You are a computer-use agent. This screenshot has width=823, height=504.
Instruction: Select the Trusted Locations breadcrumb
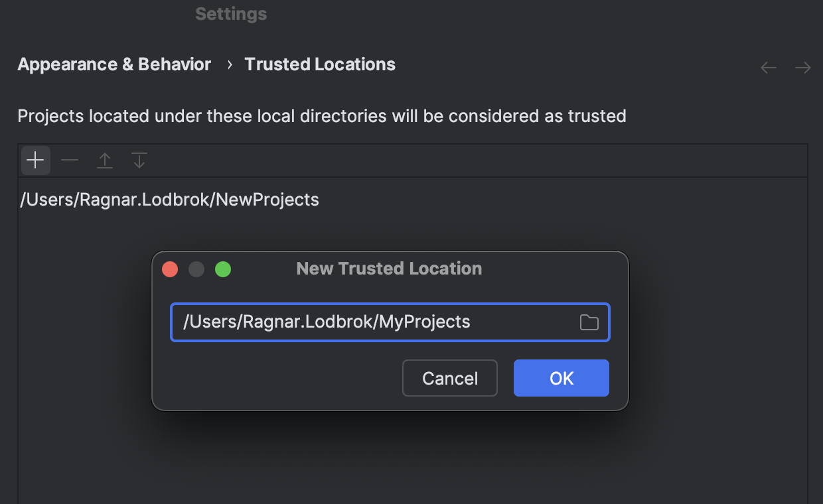319,64
